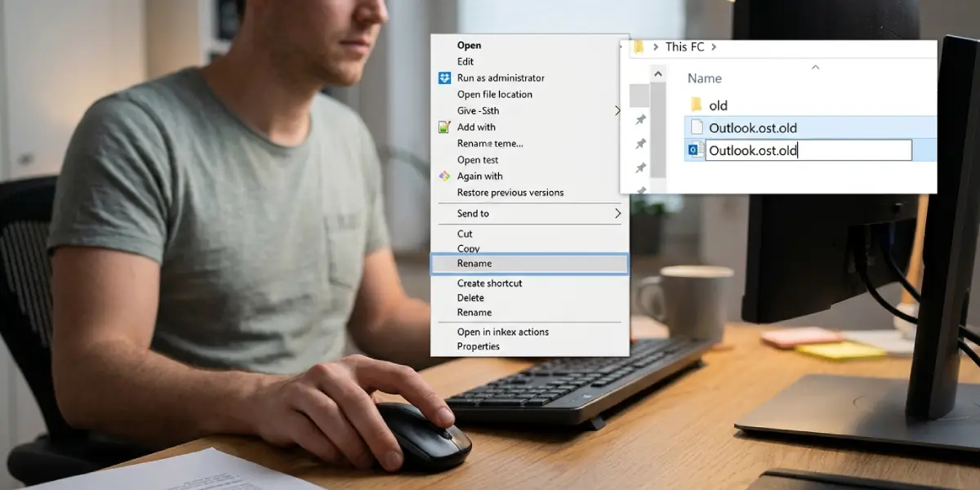Select 'Run as administrator' menu entry
Screen dimensions: 980x490
coord(501,78)
